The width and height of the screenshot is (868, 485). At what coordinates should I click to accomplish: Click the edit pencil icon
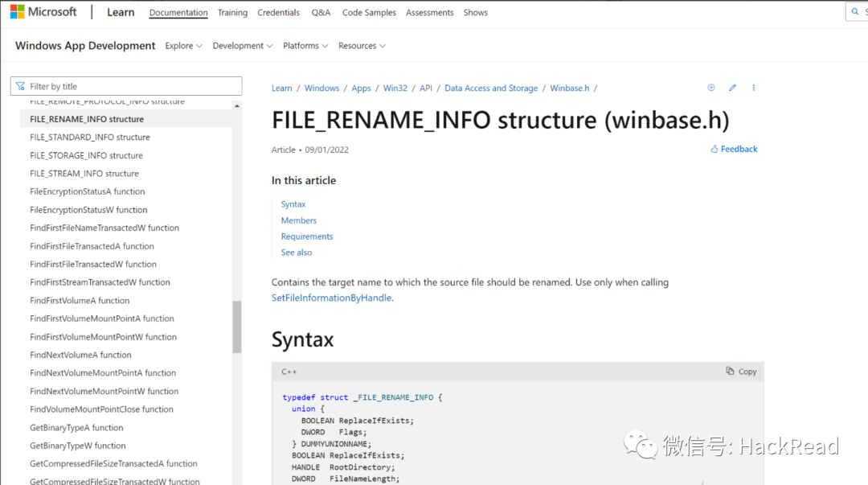732,88
